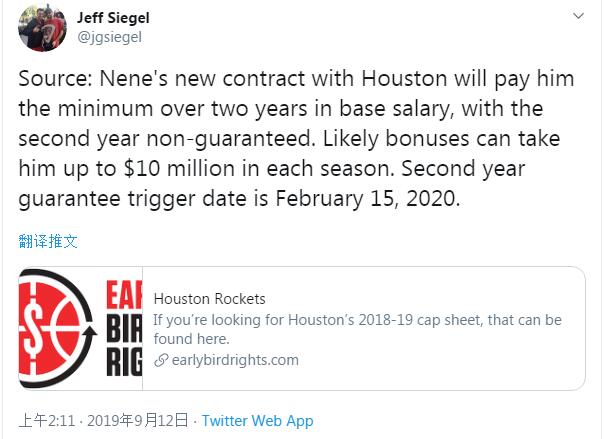Open Jeff Siegel's profile avatar photo
The height and width of the screenshot is (439, 605).
[42, 27]
